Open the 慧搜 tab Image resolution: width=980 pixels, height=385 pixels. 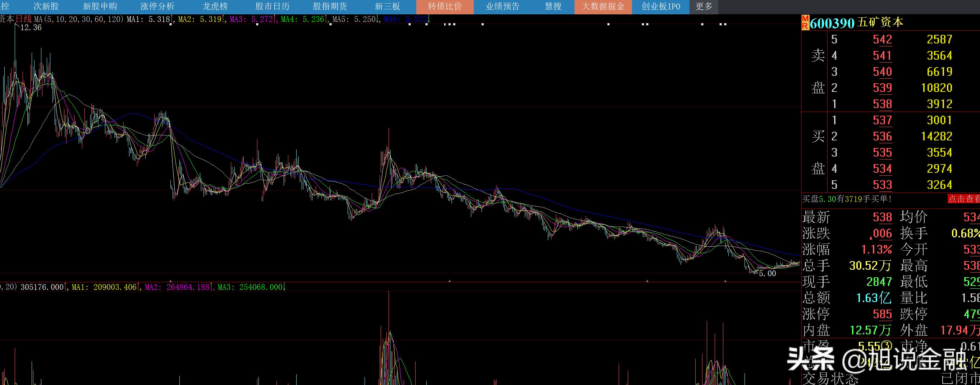pos(553,6)
